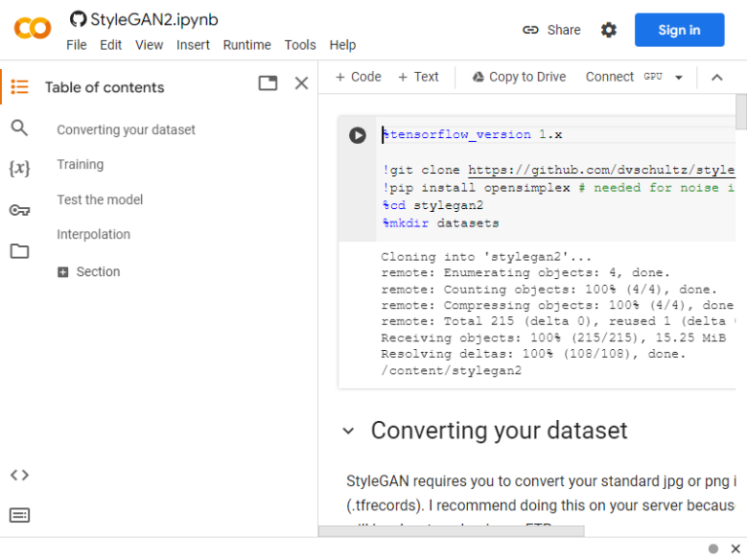
Task: Dismiss the bottom status bar
Action: pyautogui.click(x=735, y=548)
